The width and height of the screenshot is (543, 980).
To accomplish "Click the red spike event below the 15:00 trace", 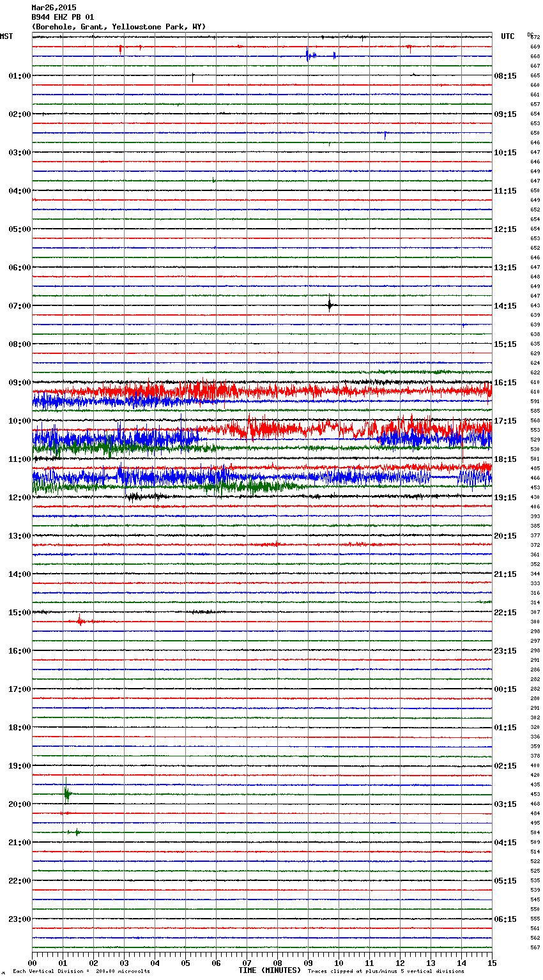I will click(x=80, y=620).
